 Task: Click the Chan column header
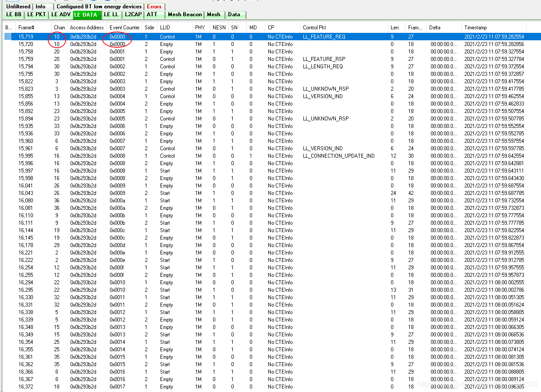click(x=60, y=28)
